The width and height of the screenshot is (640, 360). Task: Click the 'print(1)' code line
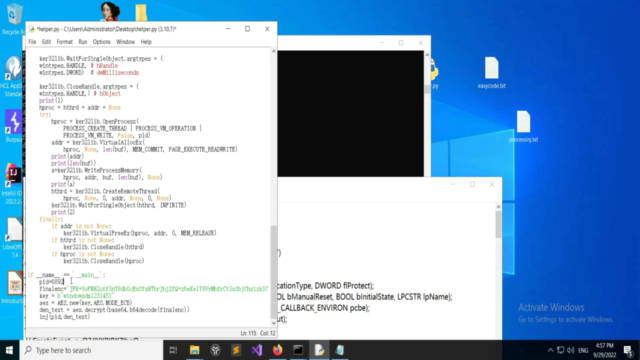coord(51,100)
